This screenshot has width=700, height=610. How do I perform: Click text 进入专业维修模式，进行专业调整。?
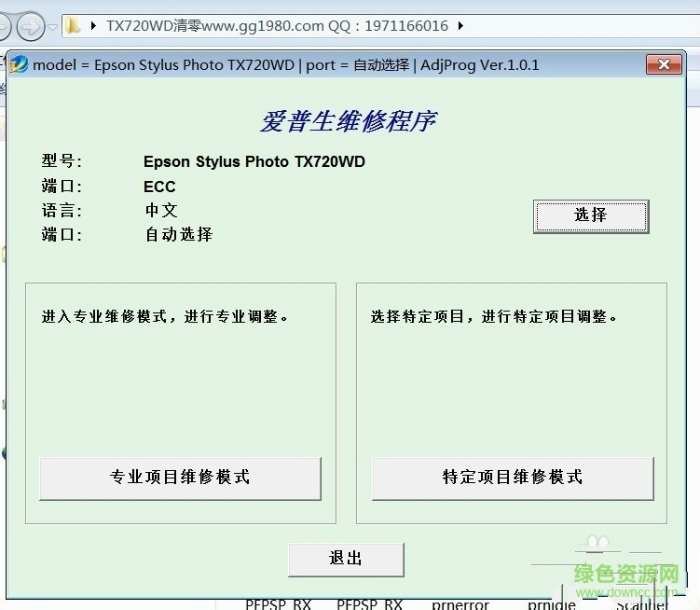165,317
